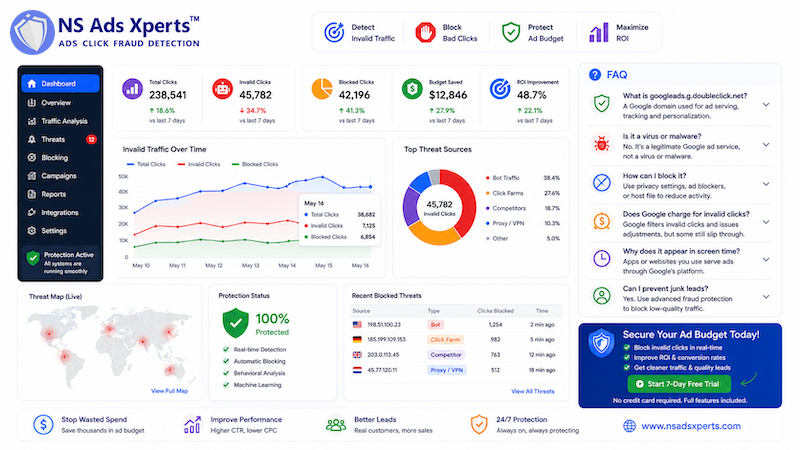The height and width of the screenshot is (450, 800).
Task: Click the Proxy / VPN type tag
Action: pos(446,370)
